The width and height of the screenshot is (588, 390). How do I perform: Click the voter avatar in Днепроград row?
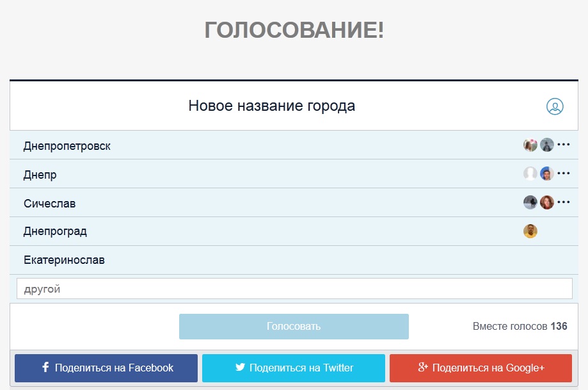pos(530,231)
